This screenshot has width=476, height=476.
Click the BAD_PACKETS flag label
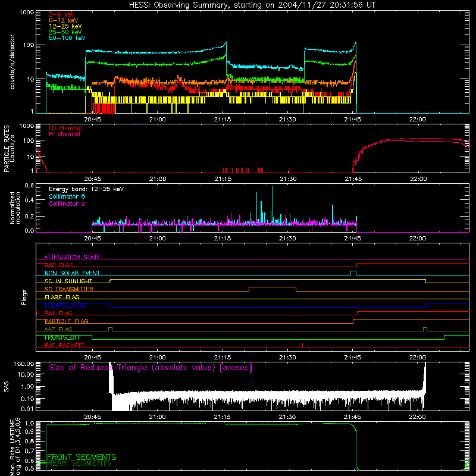(65, 345)
